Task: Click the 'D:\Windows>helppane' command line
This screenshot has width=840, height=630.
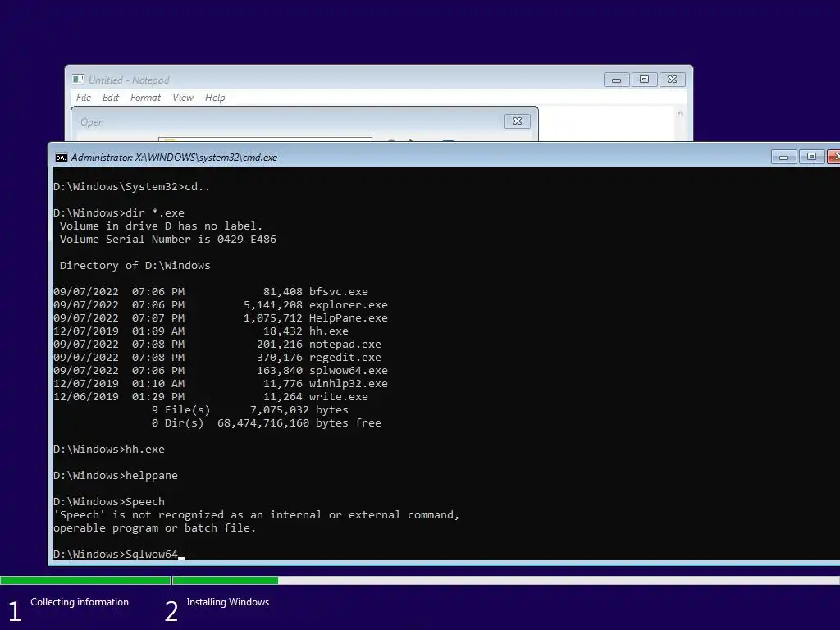Action: pos(116,476)
